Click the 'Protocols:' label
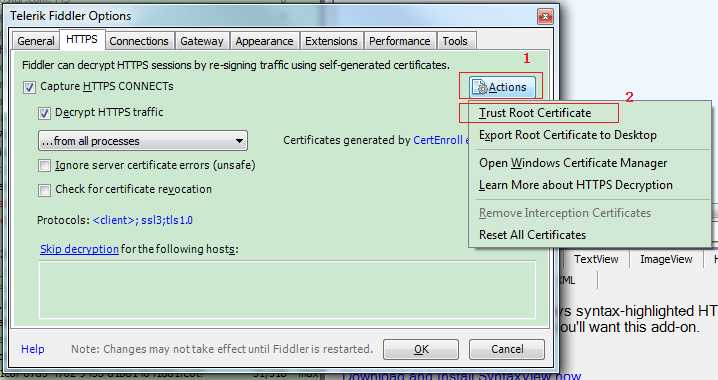 pos(63,220)
